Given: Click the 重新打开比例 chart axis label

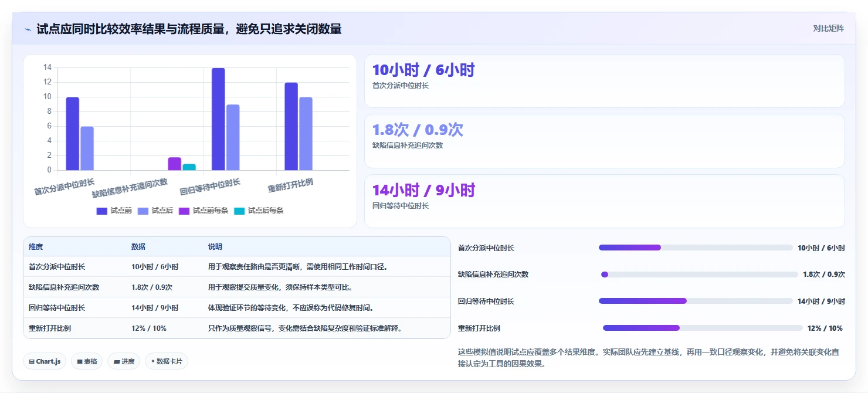Looking at the screenshot, I should coord(290,185).
